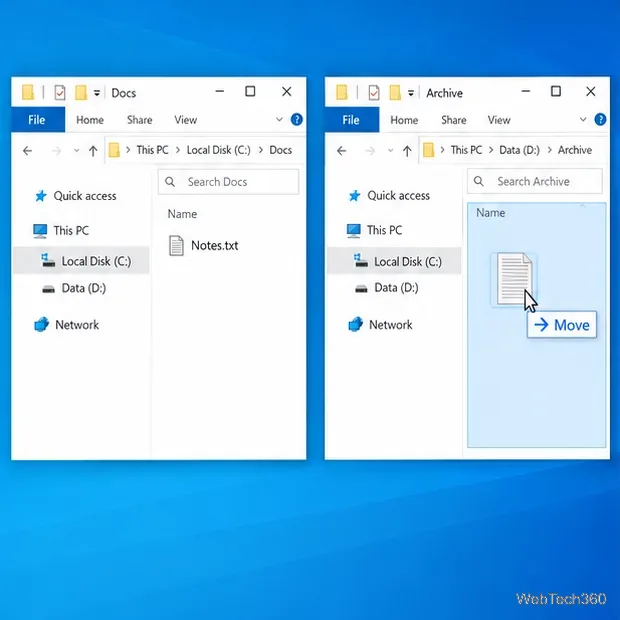Go up one level in Docs window

(x=93, y=151)
